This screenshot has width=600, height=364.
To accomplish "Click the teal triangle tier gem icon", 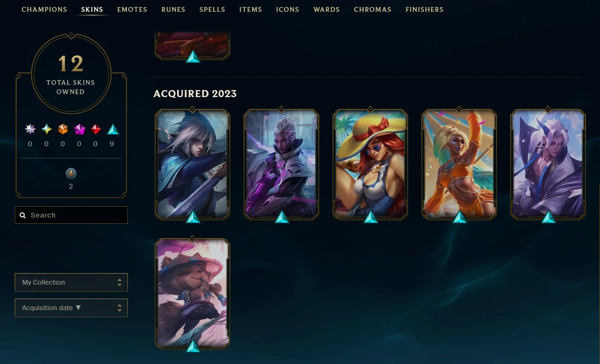I will click(x=113, y=129).
